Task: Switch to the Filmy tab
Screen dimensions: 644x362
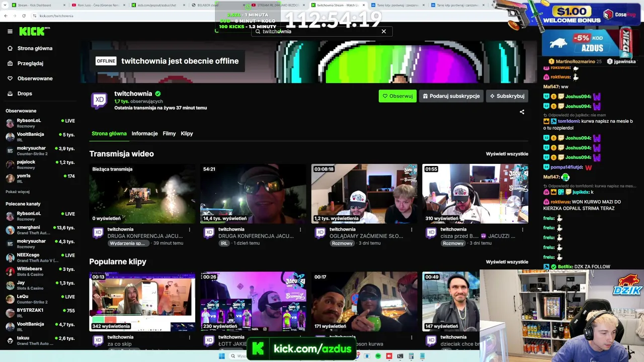Action: (x=170, y=134)
